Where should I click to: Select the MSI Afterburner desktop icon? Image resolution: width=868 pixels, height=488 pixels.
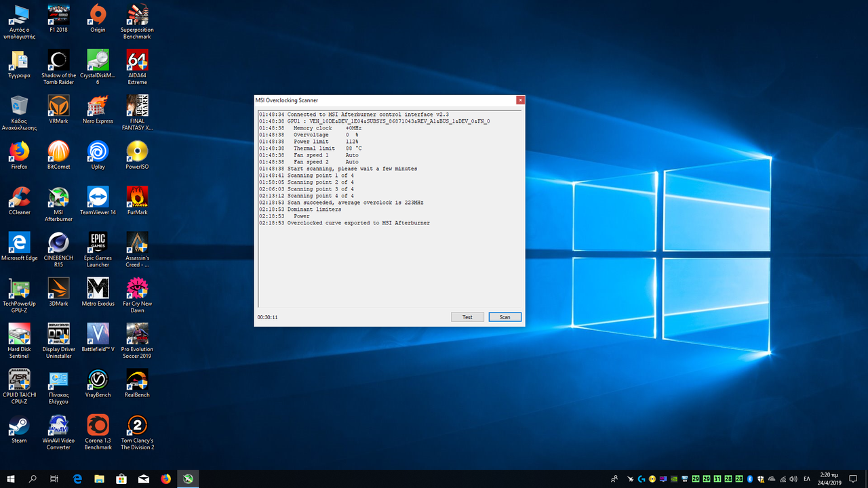click(x=58, y=204)
